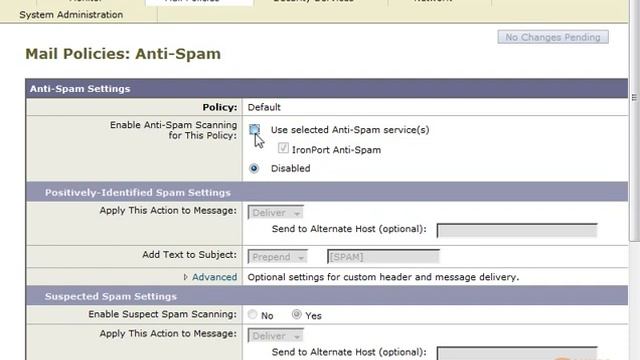This screenshot has height=360, width=640.
Task: Click the No Changes Pending button
Action: pos(553,37)
